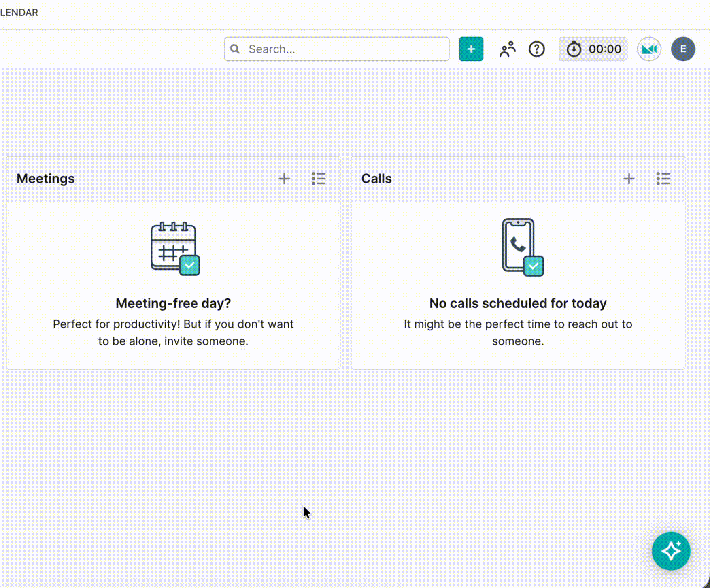
Task: Add a new meeting with plus icon
Action: point(284,179)
